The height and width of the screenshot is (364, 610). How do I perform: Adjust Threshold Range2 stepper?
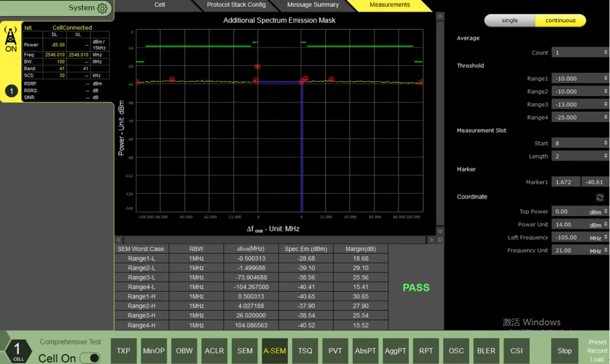(605, 91)
